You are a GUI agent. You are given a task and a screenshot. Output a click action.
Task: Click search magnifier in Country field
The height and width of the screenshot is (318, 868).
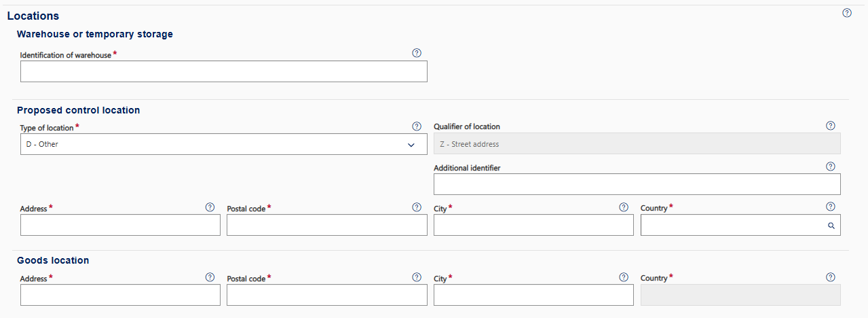point(831,226)
